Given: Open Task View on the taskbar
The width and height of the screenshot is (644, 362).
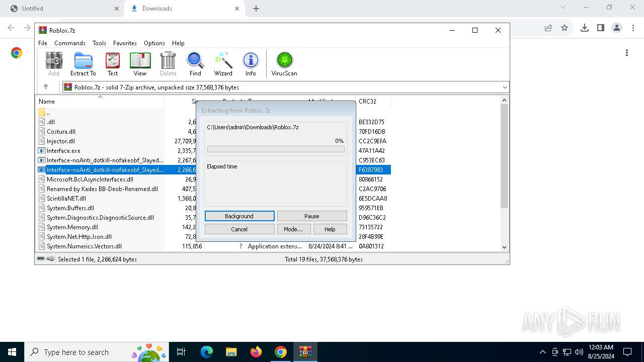Looking at the screenshot, I should pyautogui.click(x=181, y=352).
